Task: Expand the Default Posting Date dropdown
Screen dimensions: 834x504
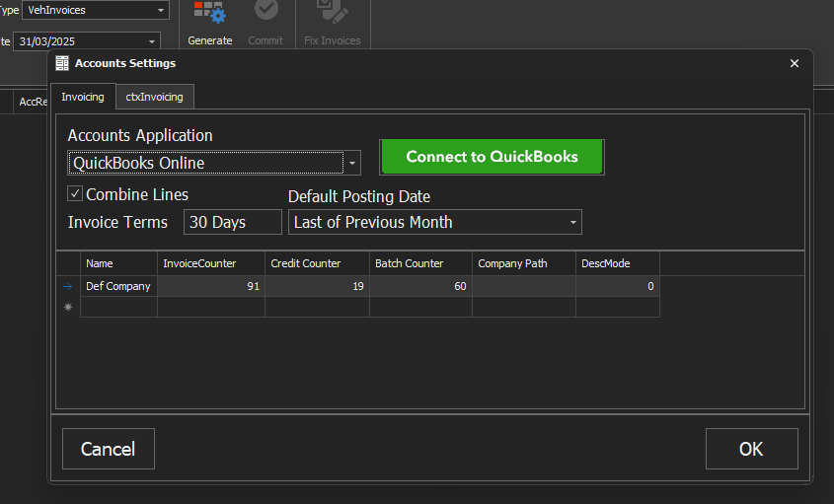Action: coord(572,222)
